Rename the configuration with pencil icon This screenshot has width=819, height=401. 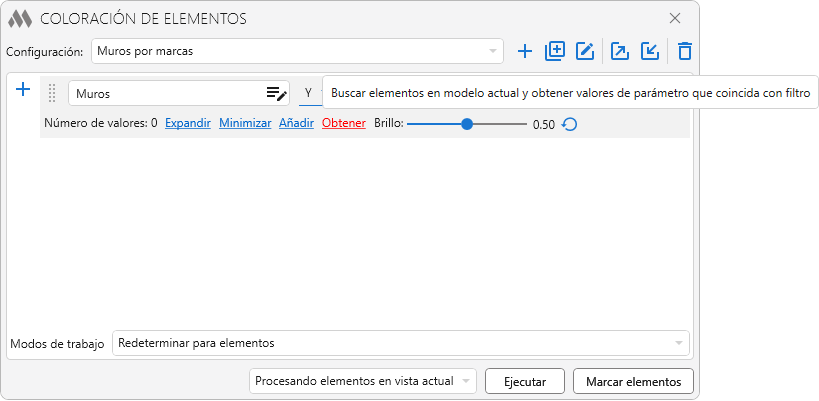[x=585, y=51]
